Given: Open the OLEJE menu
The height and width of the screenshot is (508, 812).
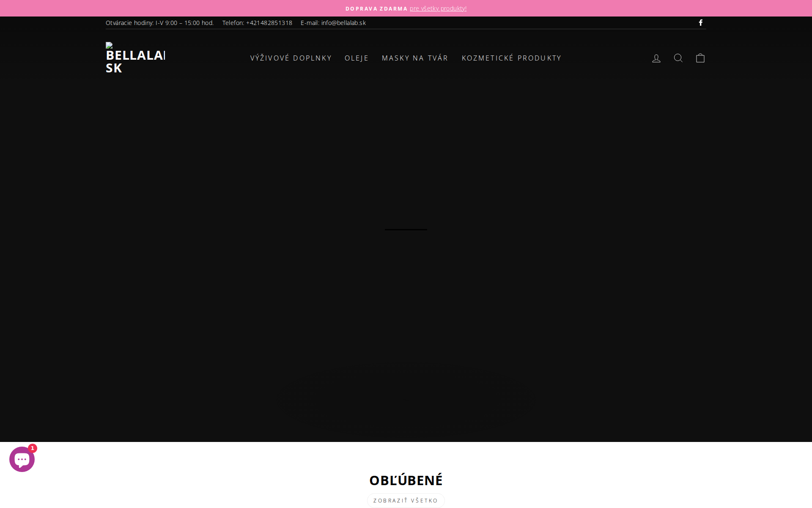Looking at the screenshot, I should point(356,58).
